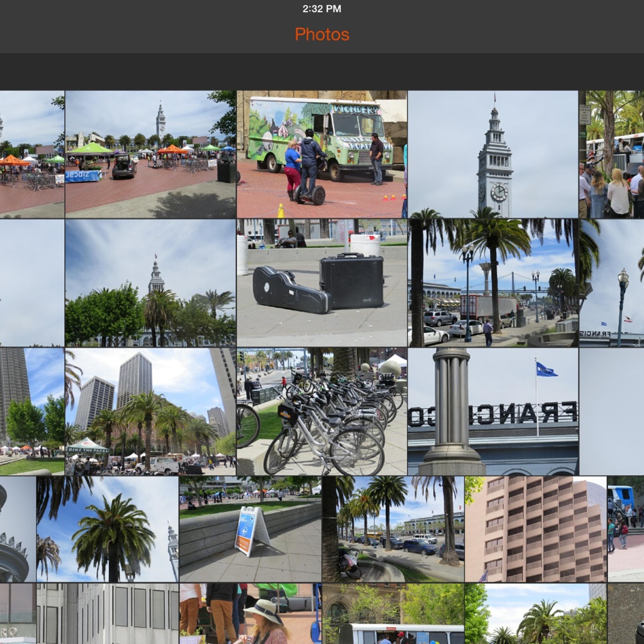The width and height of the screenshot is (644, 644).
Task: Select the sandwich board sign on sidewalk photo
Action: click(250, 529)
